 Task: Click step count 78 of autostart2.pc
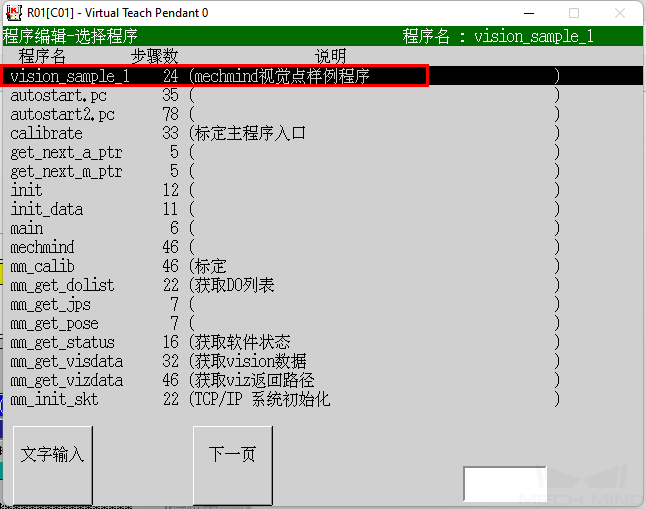tap(171, 115)
